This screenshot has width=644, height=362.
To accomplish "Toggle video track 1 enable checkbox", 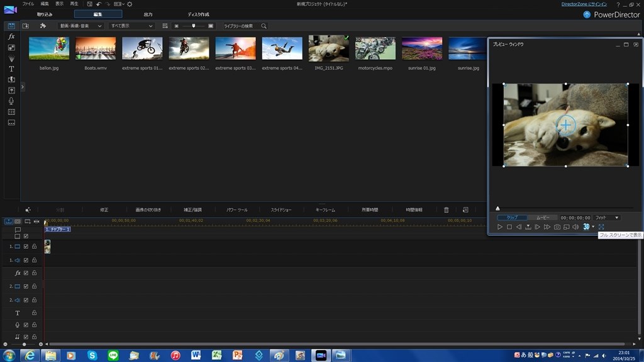I will click(26, 246).
